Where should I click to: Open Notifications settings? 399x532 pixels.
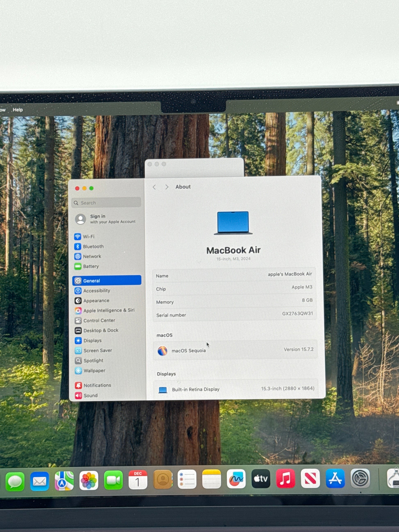click(97, 385)
